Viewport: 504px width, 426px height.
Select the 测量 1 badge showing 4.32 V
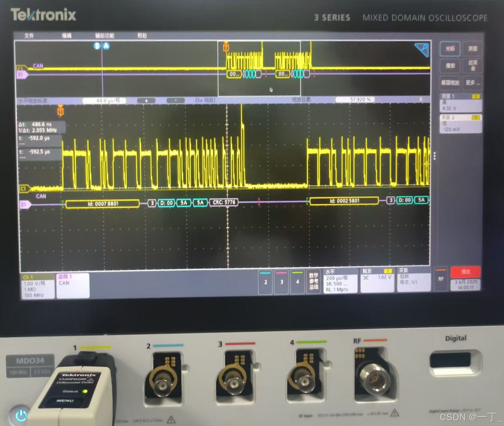461,102
